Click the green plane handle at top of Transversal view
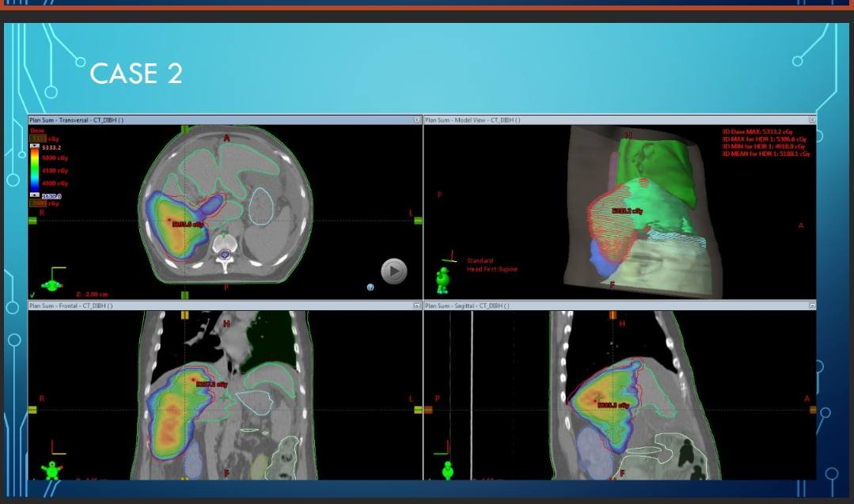Screen dimensions: 854x504 184,130
